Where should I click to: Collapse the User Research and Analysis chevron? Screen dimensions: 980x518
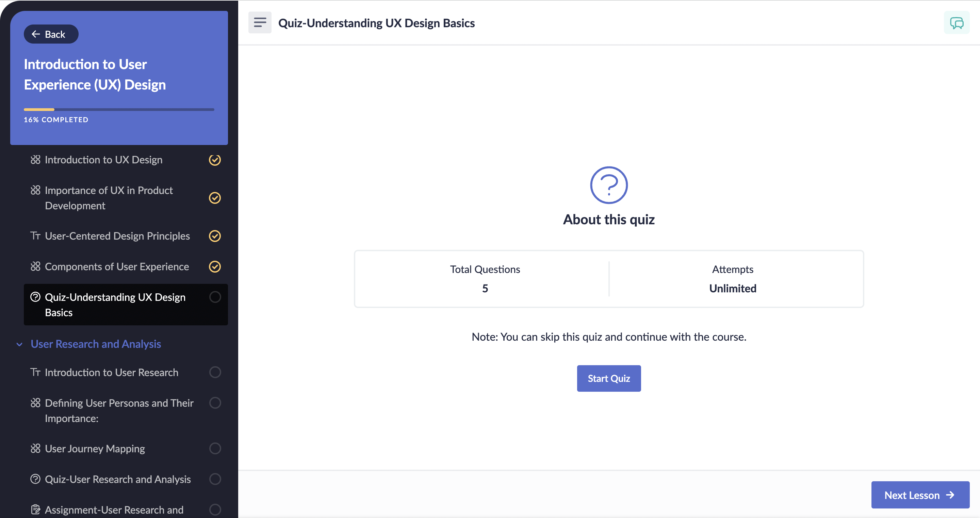[x=19, y=344]
